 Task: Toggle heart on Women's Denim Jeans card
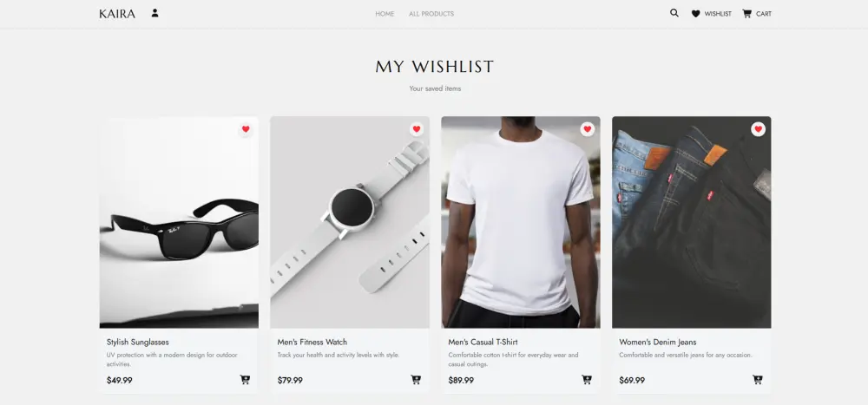point(759,129)
